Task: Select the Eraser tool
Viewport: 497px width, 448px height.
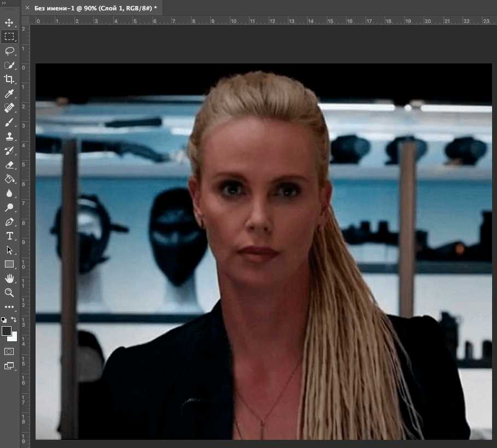Action: point(9,165)
